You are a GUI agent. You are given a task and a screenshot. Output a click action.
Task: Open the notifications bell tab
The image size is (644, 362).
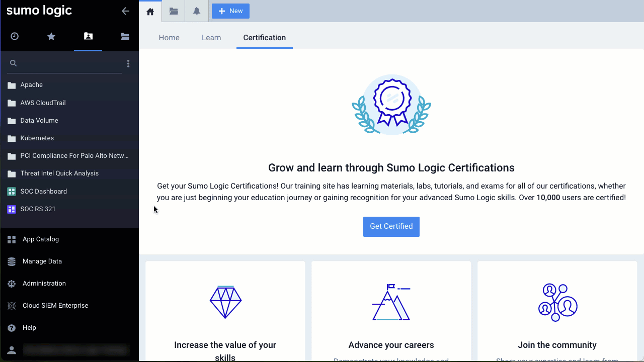click(x=196, y=11)
